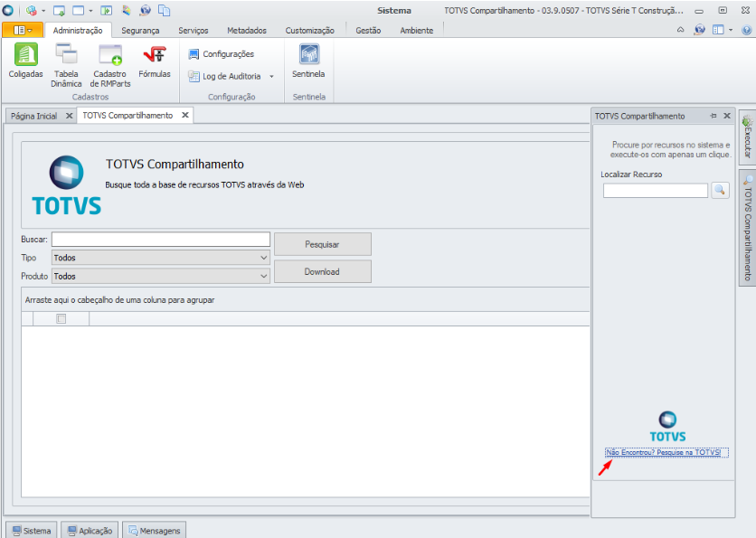Close the TOTVS Compartilhamento side panel
The width and height of the screenshot is (756, 538).
727,116
